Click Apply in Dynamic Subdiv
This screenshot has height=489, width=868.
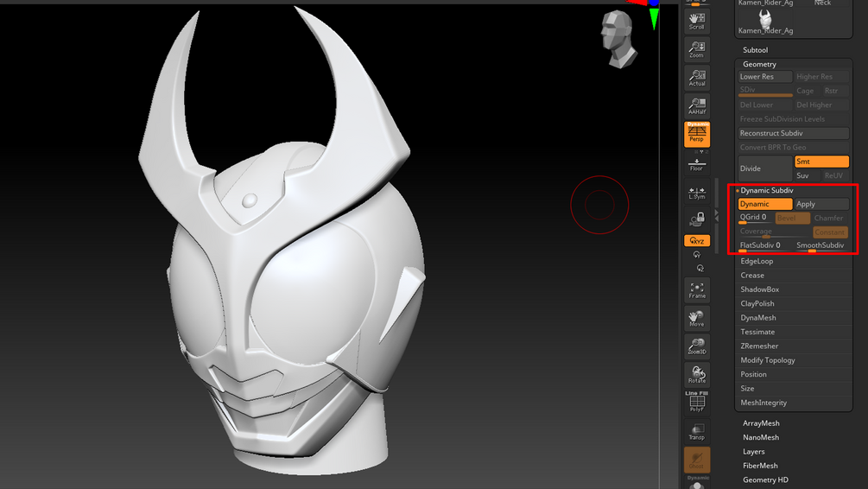coord(821,204)
